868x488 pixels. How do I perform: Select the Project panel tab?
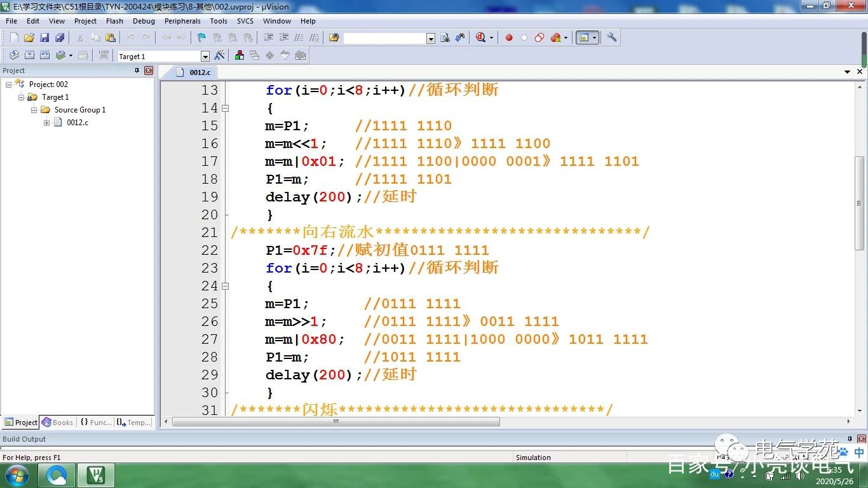point(21,423)
